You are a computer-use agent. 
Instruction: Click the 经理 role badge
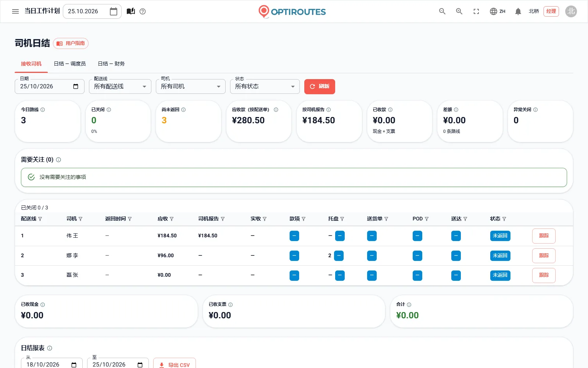551,11
